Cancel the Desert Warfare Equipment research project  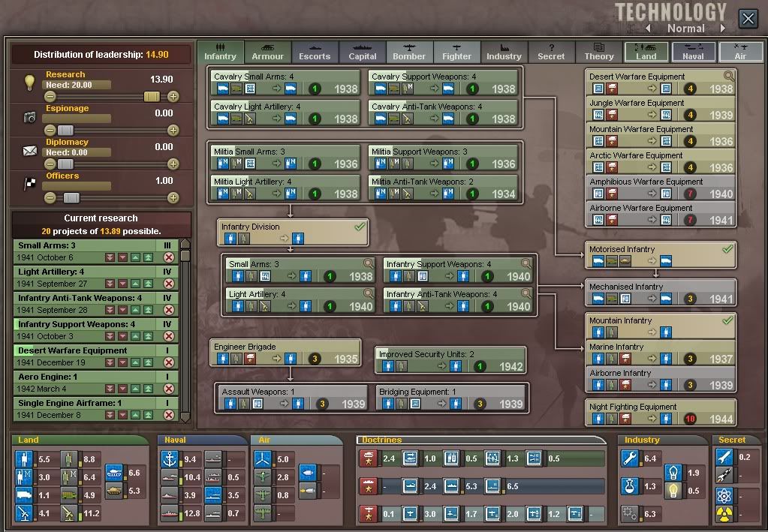[168, 362]
